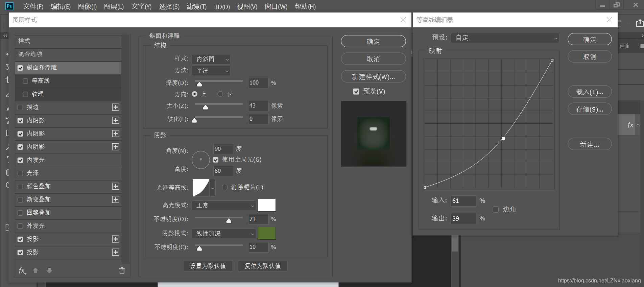The image size is (644, 287).
Task: Open 视图(V) menu
Action: pyautogui.click(x=247, y=6)
